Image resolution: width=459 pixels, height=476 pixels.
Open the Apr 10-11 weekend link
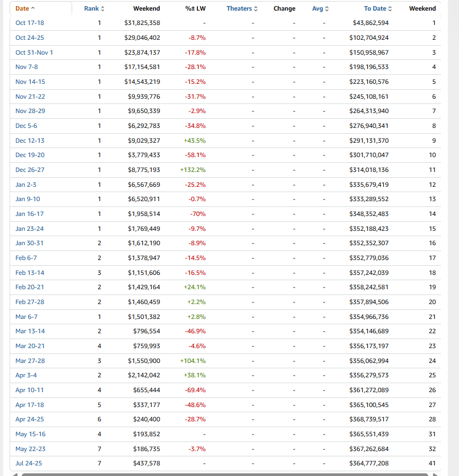(x=29, y=390)
